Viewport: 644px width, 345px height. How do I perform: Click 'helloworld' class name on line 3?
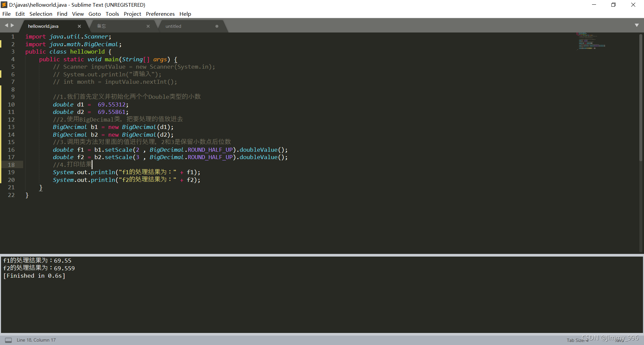tap(87, 52)
